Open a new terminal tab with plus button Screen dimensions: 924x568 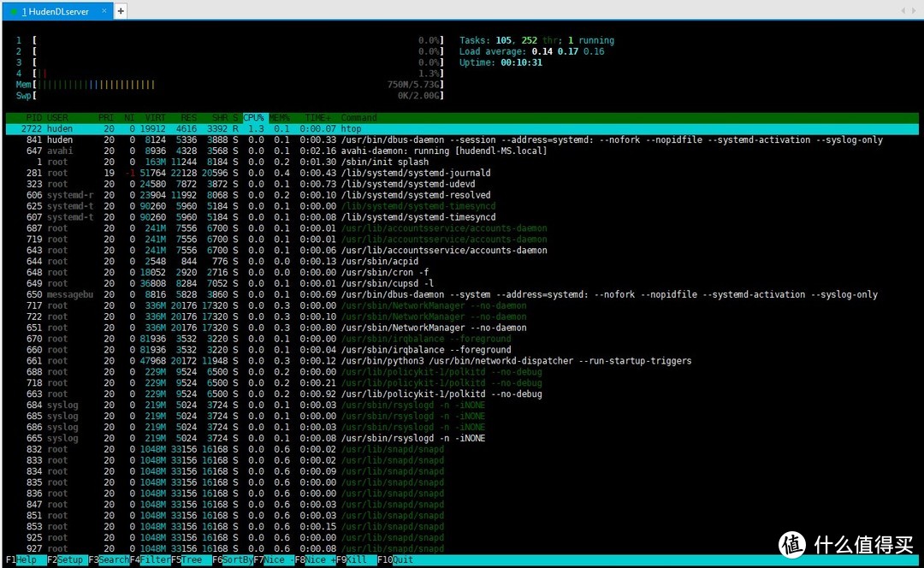(x=121, y=10)
